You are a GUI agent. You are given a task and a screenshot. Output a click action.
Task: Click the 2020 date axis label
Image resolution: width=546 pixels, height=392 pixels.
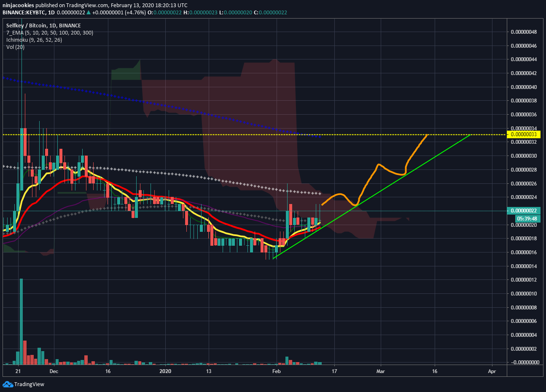coord(166,371)
